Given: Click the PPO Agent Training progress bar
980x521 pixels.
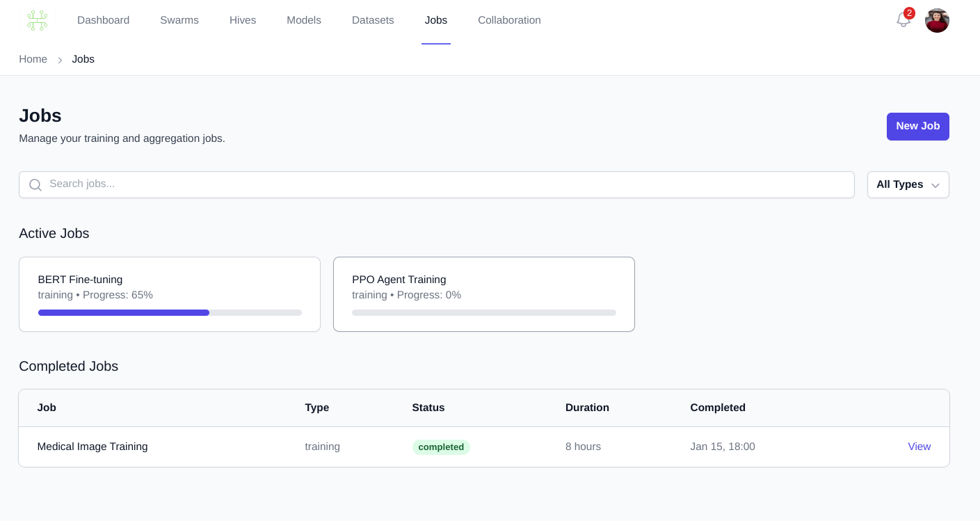Looking at the screenshot, I should 483,313.
